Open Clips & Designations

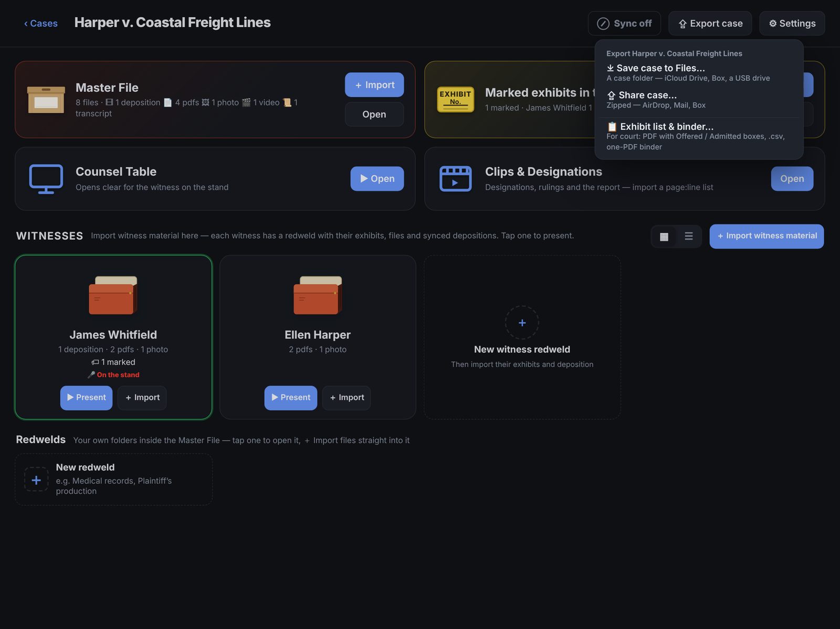pyautogui.click(x=792, y=178)
